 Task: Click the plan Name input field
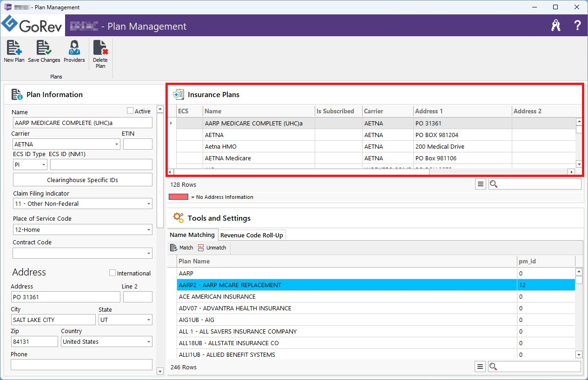[83, 123]
